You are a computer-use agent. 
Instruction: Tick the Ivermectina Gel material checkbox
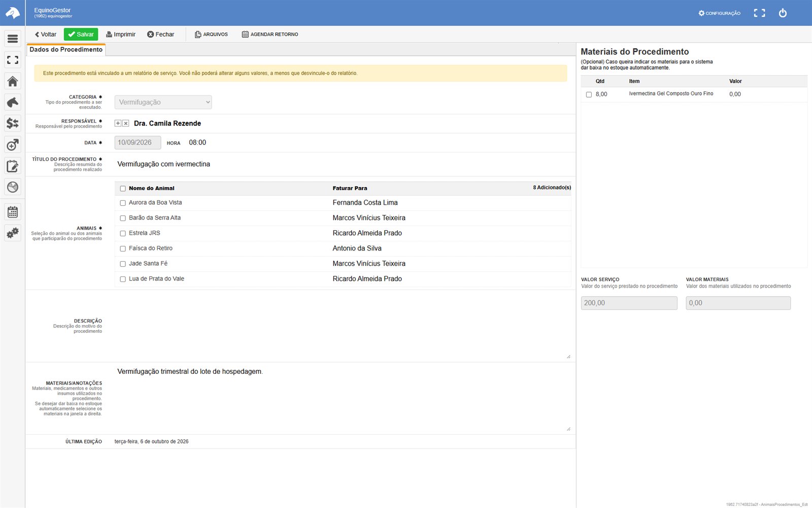click(x=589, y=94)
